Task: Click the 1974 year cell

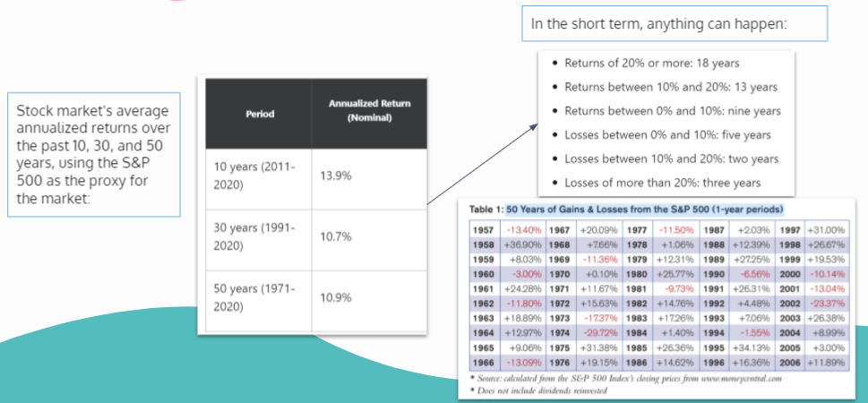Action: click(560, 333)
